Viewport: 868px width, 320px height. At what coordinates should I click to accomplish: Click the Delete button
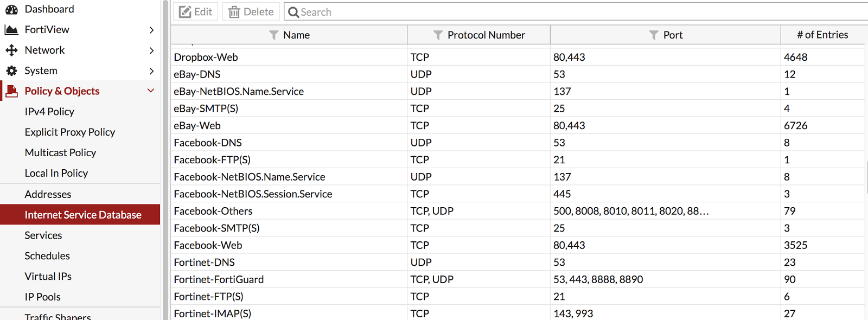click(x=251, y=12)
